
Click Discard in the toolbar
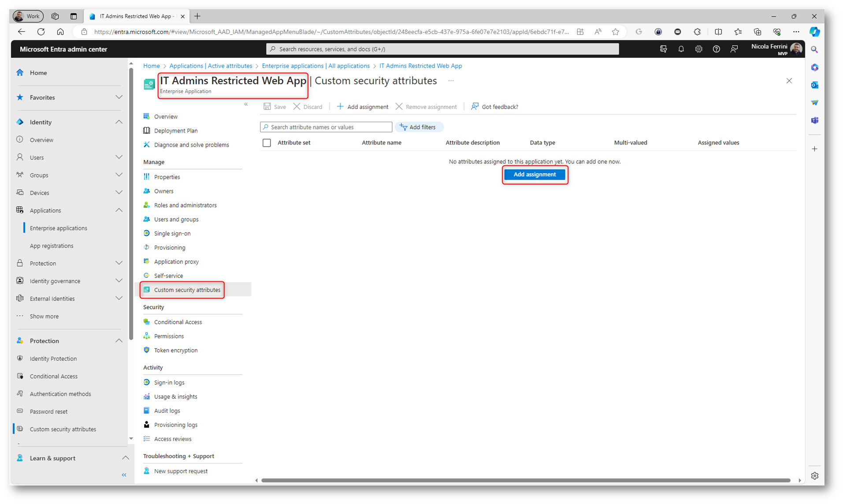[x=308, y=107]
